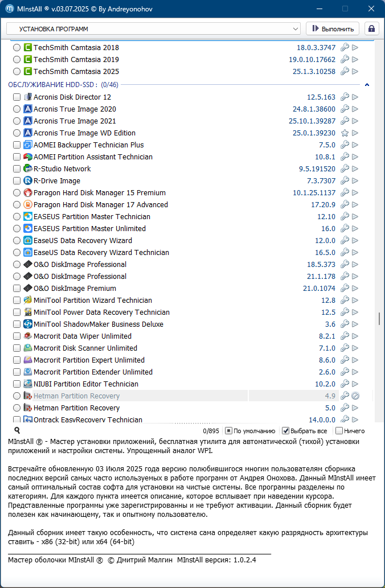Click play arrow for Macrorit Partition Extender Unlimited
Image resolution: width=385 pixels, height=588 pixels.
pyautogui.click(x=355, y=372)
